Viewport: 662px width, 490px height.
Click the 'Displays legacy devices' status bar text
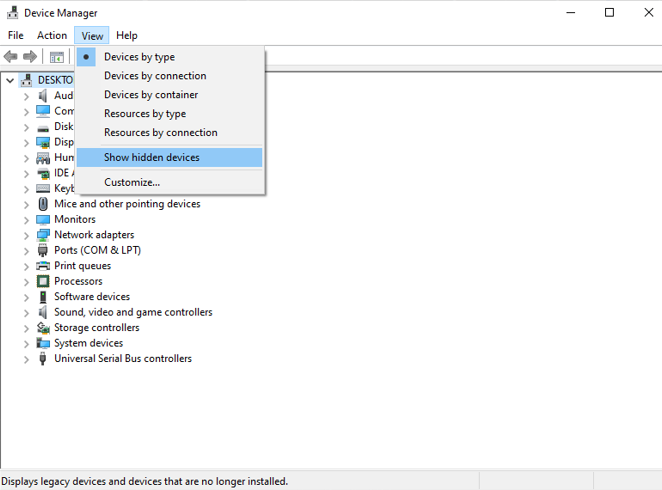144,481
